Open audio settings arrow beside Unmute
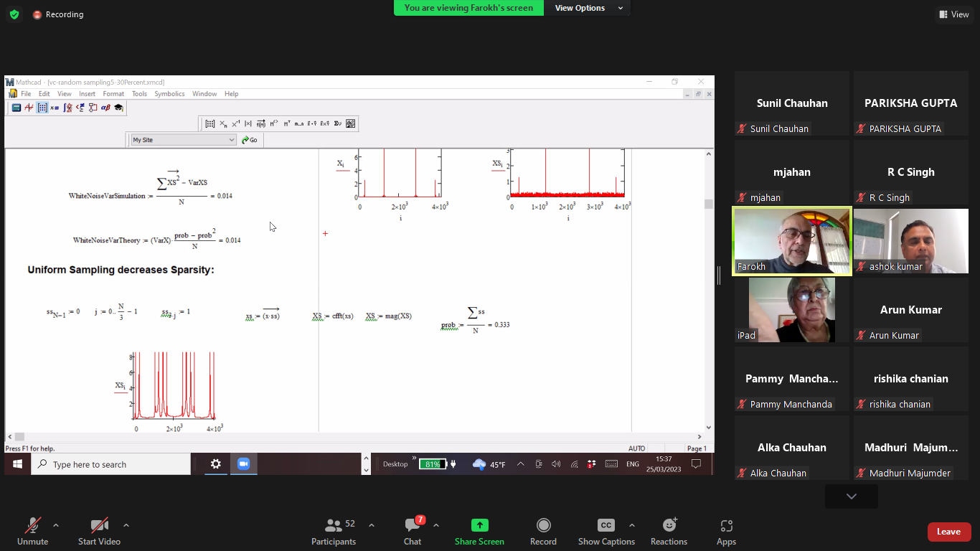 click(x=56, y=525)
